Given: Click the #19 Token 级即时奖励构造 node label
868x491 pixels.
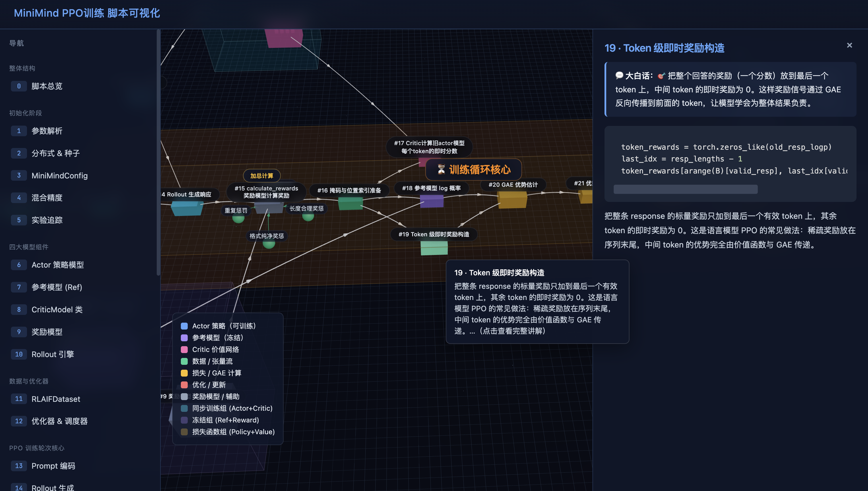Looking at the screenshot, I should pos(434,234).
